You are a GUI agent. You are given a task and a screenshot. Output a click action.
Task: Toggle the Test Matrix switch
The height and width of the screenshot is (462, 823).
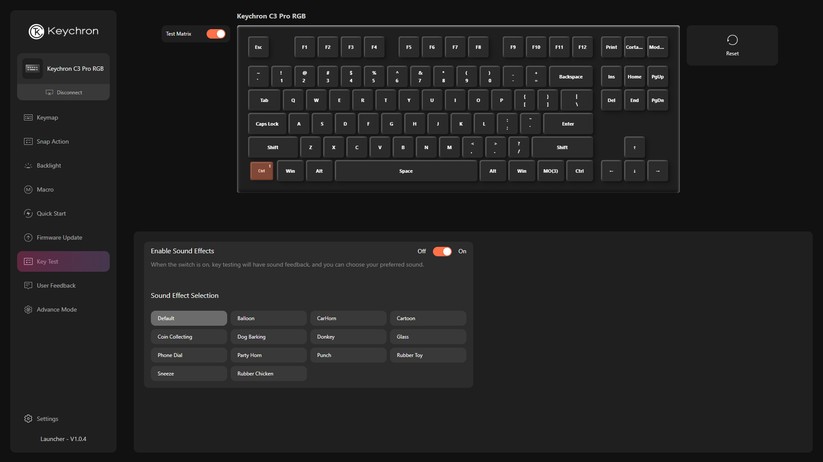215,34
